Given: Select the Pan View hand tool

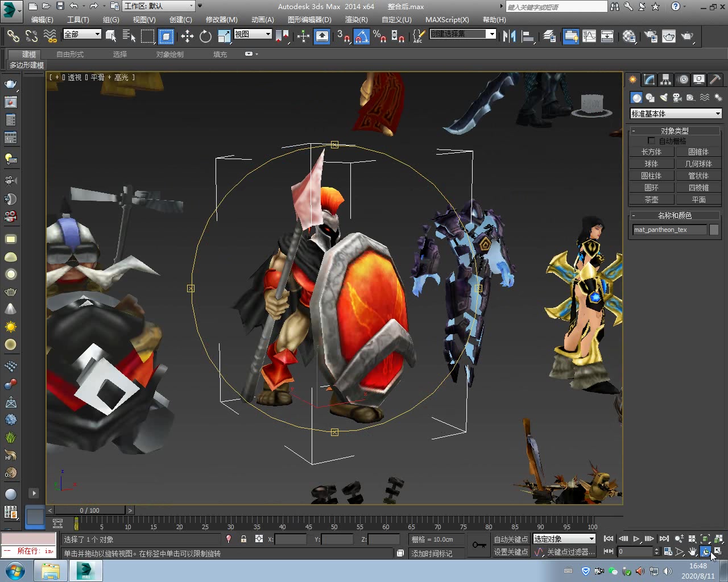Looking at the screenshot, I should point(692,551).
